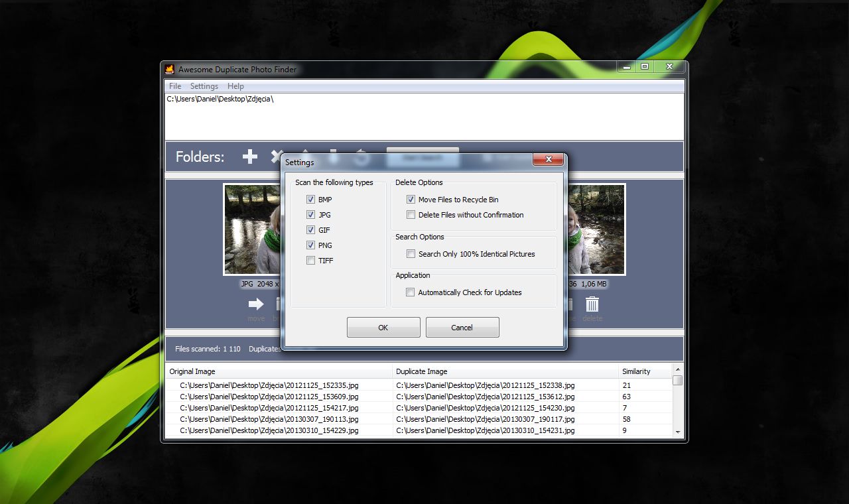
Task: Select original image row 20130307_190113.jpg
Action: [x=269, y=419]
